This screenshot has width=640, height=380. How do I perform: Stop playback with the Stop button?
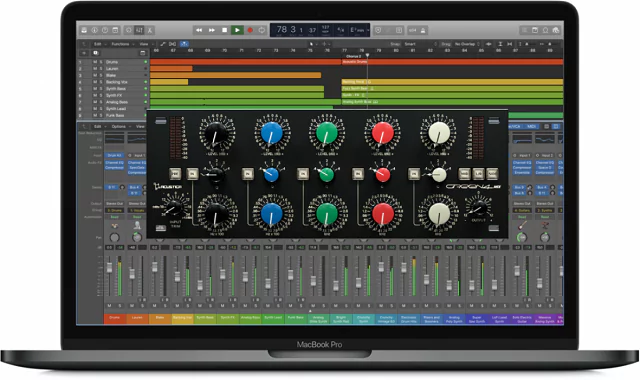click(x=224, y=30)
